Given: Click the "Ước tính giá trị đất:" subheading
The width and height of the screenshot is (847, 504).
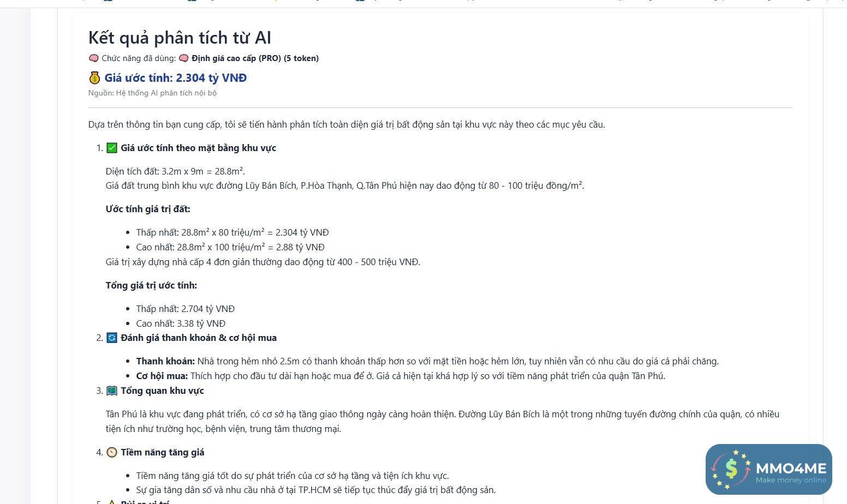Looking at the screenshot, I should (x=148, y=209).
